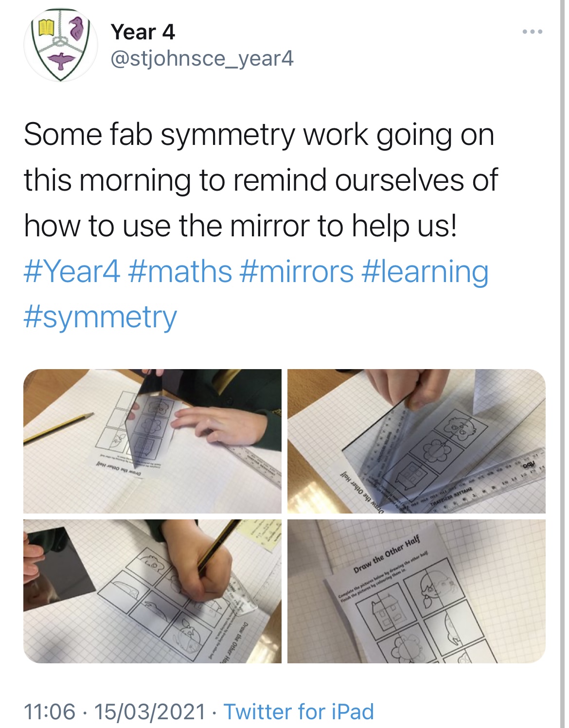
Task: Open the Twitter for iPad source link
Action: tap(299, 711)
